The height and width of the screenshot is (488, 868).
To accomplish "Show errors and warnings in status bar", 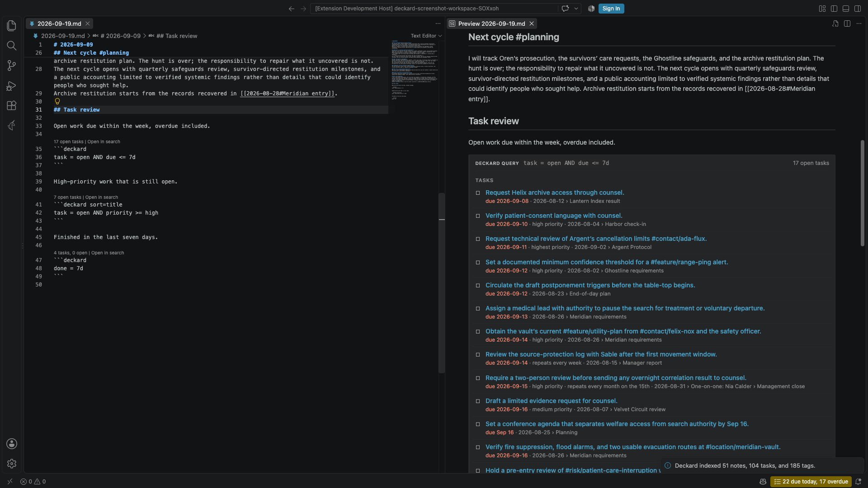I will tap(33, 482).
